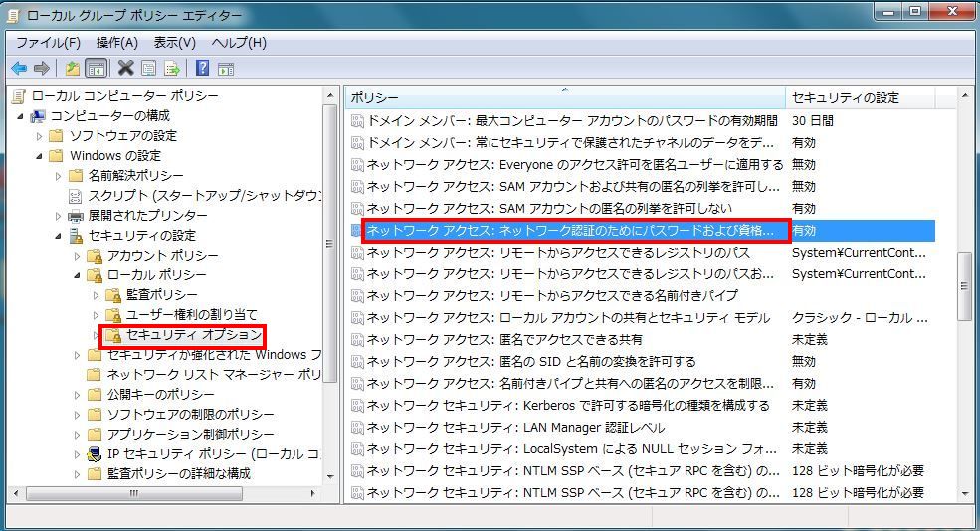Select アプリケーション制御ポリシー tree item
980x531 pixels.
(x=191, y=435)
